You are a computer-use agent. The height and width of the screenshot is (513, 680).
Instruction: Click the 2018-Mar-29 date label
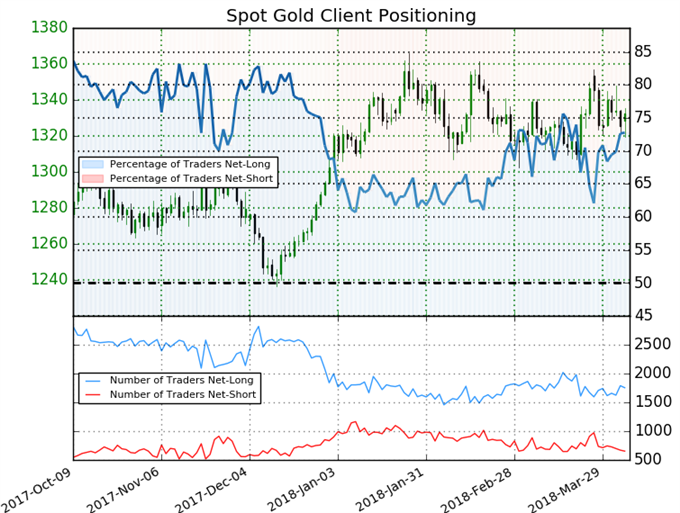[x=566, y=490]
